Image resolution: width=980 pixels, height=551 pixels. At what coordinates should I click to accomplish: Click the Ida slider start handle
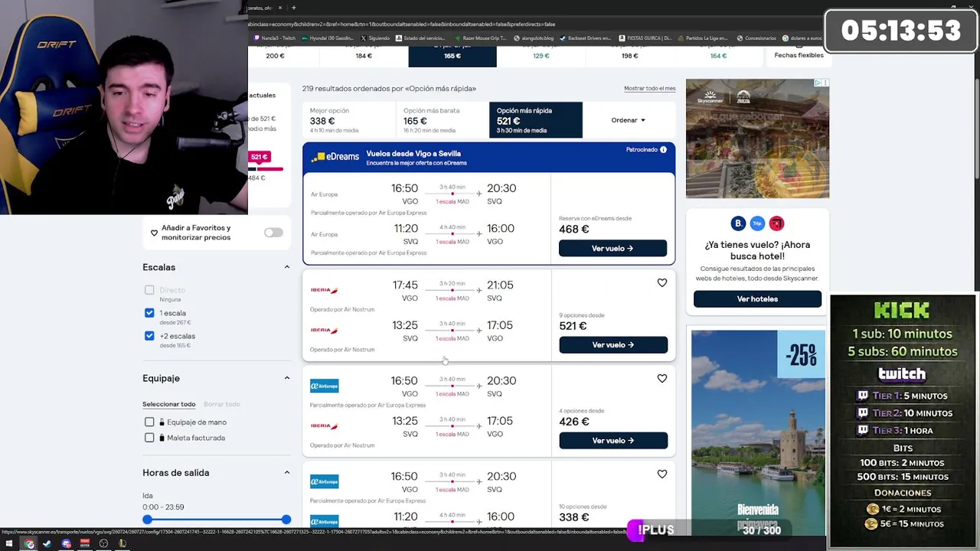148,520
